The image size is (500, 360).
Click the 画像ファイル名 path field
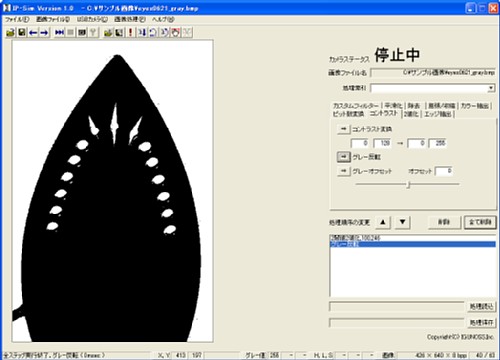pyautogui.click(x=433, y=72)
